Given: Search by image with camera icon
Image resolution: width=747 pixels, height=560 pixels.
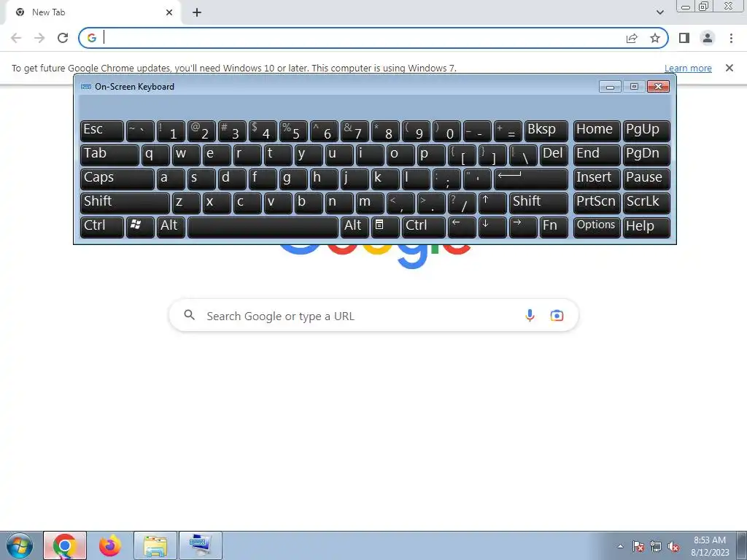Looking at the screenshot, I should click(557, 315).
